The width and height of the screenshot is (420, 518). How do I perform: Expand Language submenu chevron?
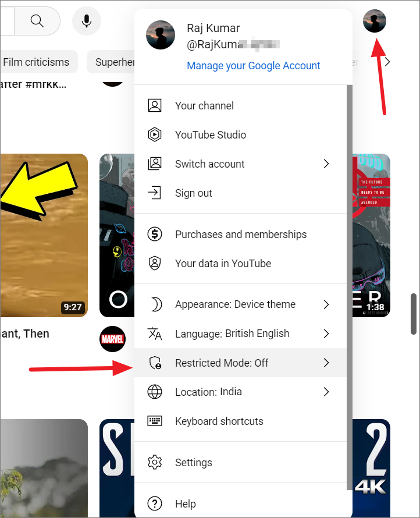click(x=326, y=333)
